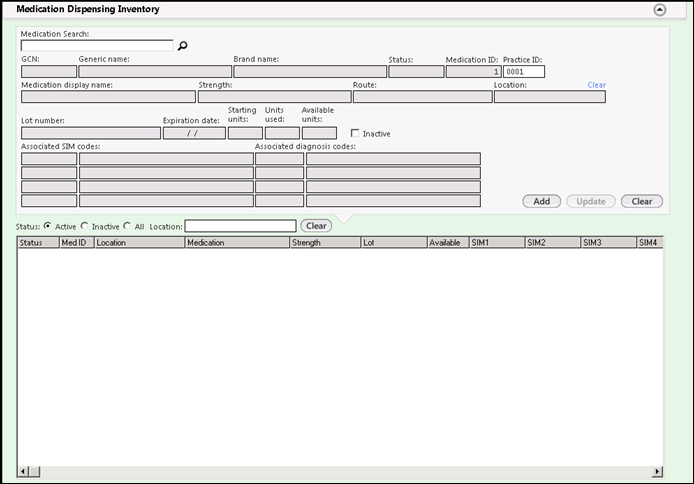Sort by the Location column header

139,242
